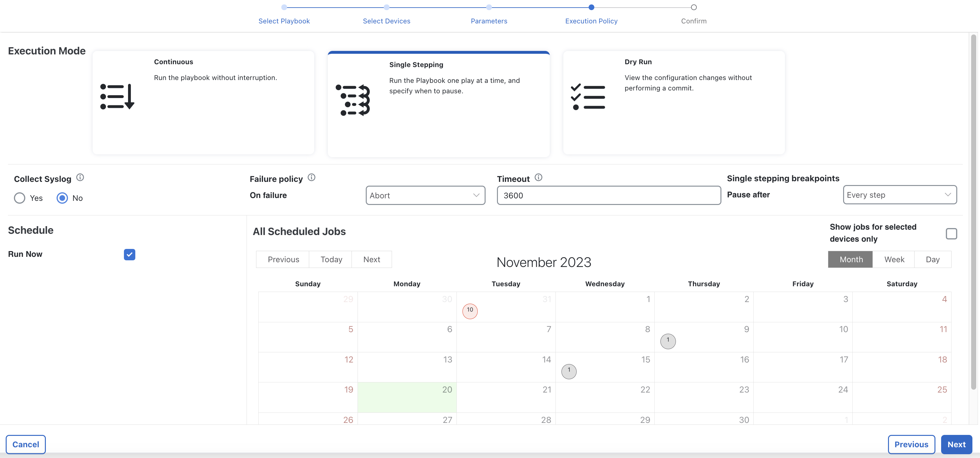The width and height of the screenshot is (980, 458).
Task: Toggle Collect Syslog to Yes
Action: coord(19,198)
